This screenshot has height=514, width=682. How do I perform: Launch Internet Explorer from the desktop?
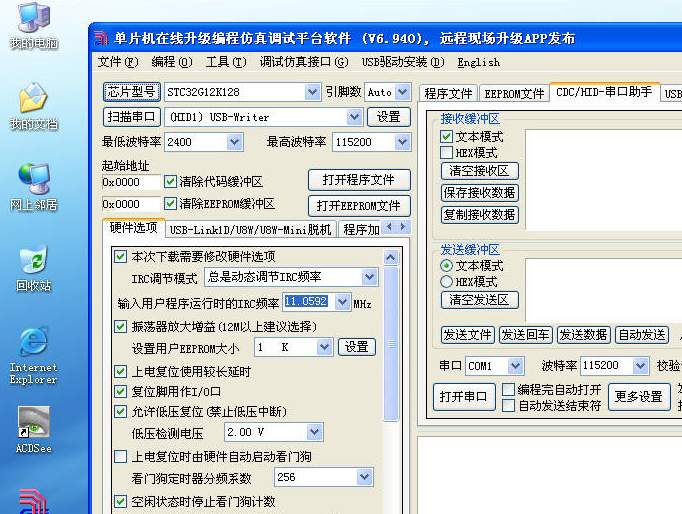(34, 356)
